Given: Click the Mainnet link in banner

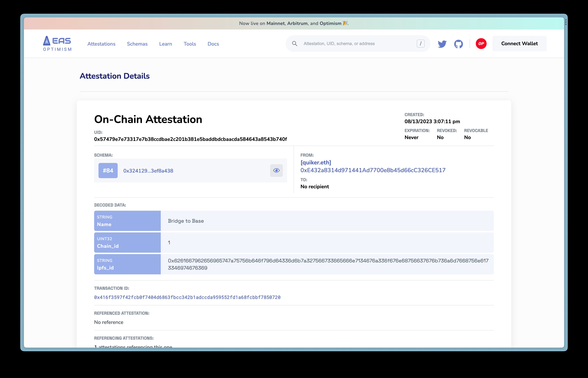Looking at the screenshot, I should coord(275,23).
